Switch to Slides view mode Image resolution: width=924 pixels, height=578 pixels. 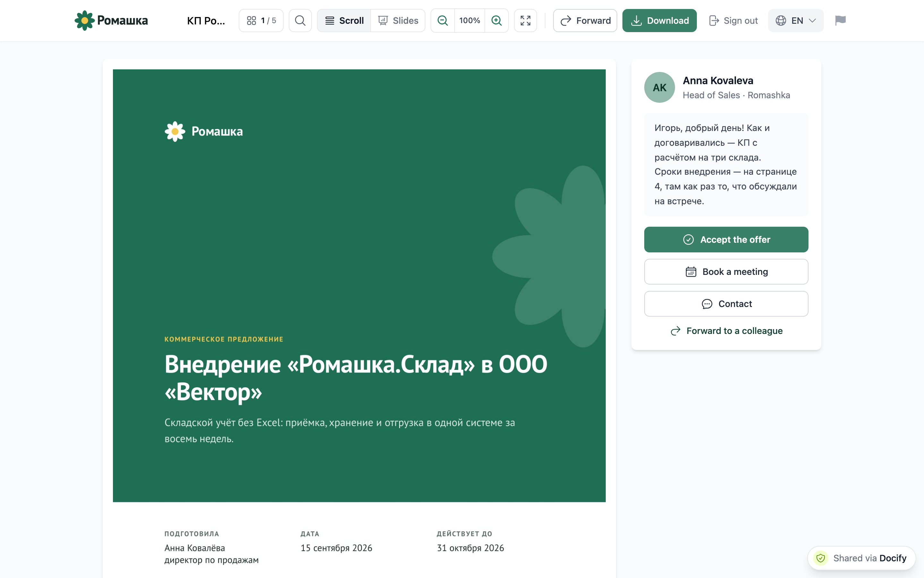398,21
